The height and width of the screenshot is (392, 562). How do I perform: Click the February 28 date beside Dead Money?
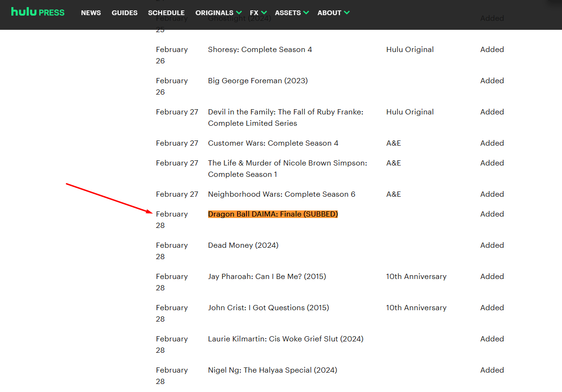click(x=172, y=251)
